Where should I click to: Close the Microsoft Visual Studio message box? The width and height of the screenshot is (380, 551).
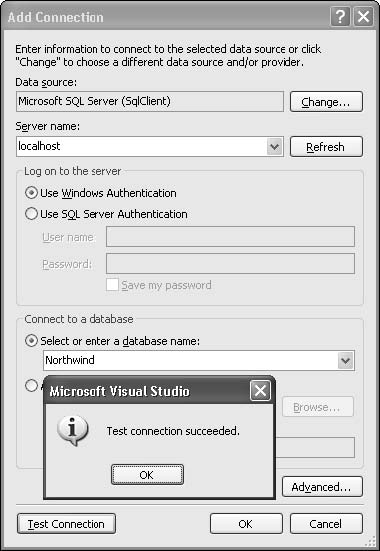260,391
